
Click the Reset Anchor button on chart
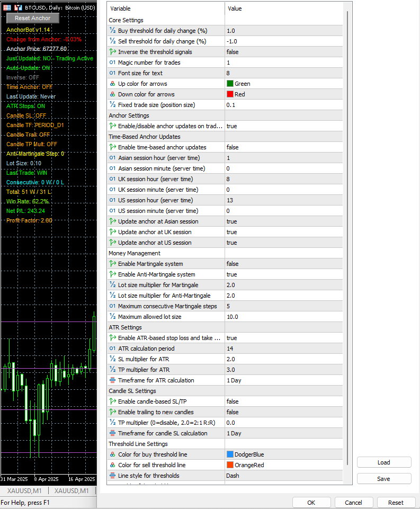tap(32, 18)
